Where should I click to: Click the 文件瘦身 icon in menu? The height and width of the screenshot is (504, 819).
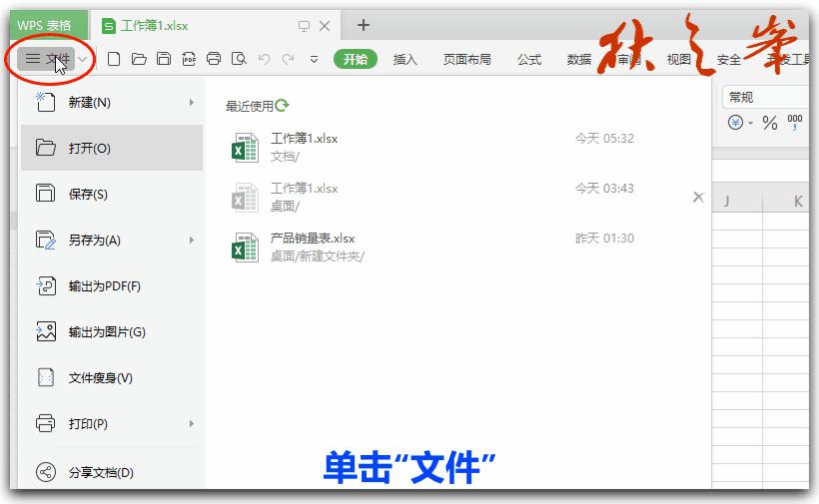[46, 377]
